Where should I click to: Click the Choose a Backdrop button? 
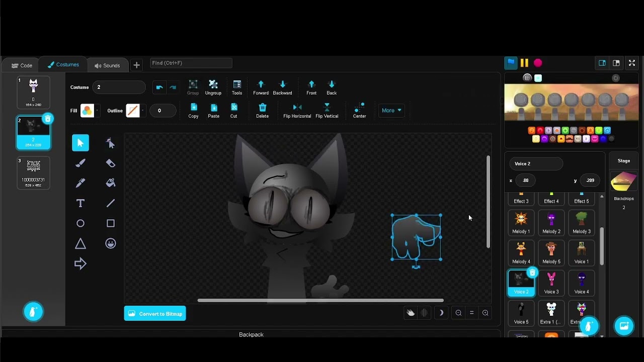coord(624,326)
